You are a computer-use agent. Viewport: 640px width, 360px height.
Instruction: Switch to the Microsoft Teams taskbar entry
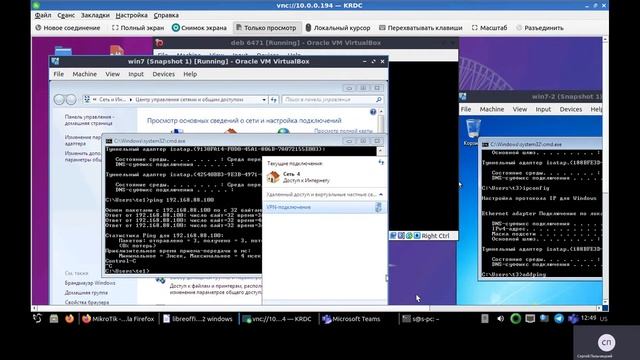(x=351, y=319)
